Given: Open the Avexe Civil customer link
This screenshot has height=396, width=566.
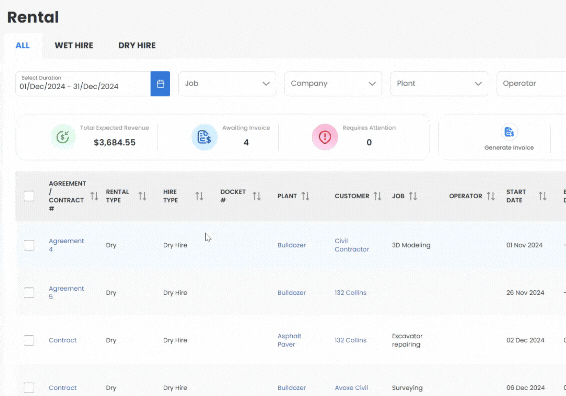Looking at the screenshot, I should [x=351, y=388].
